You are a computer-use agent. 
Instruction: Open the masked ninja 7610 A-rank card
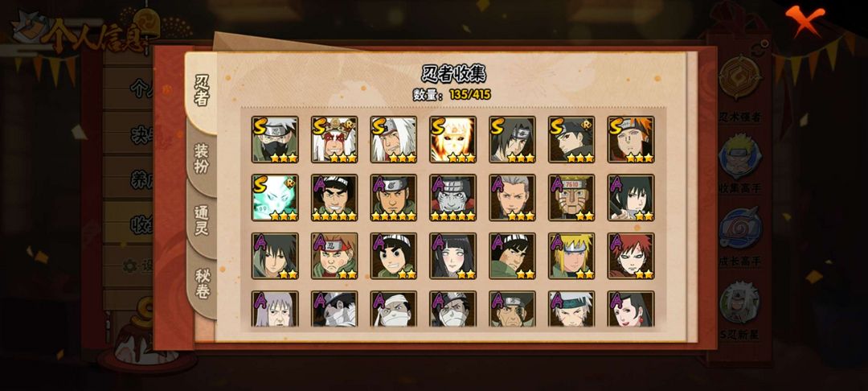click(571, 198)
